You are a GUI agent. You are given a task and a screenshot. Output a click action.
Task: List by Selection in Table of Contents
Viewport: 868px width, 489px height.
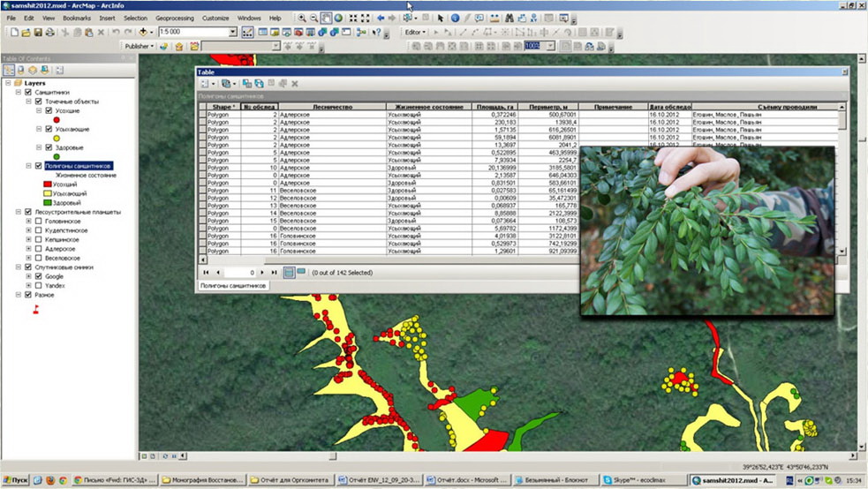(44, 70)
